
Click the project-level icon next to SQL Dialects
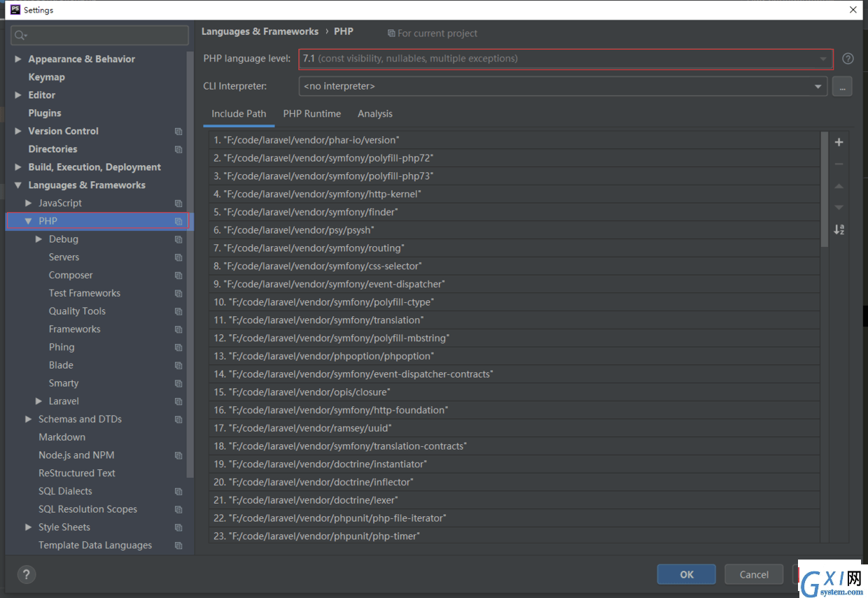click(x=178, y=492)
